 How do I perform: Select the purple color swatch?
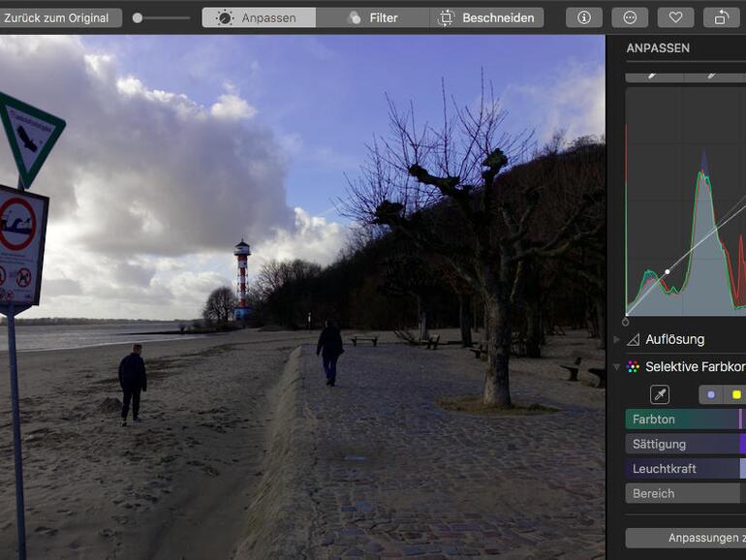click(x=711, y=394)
